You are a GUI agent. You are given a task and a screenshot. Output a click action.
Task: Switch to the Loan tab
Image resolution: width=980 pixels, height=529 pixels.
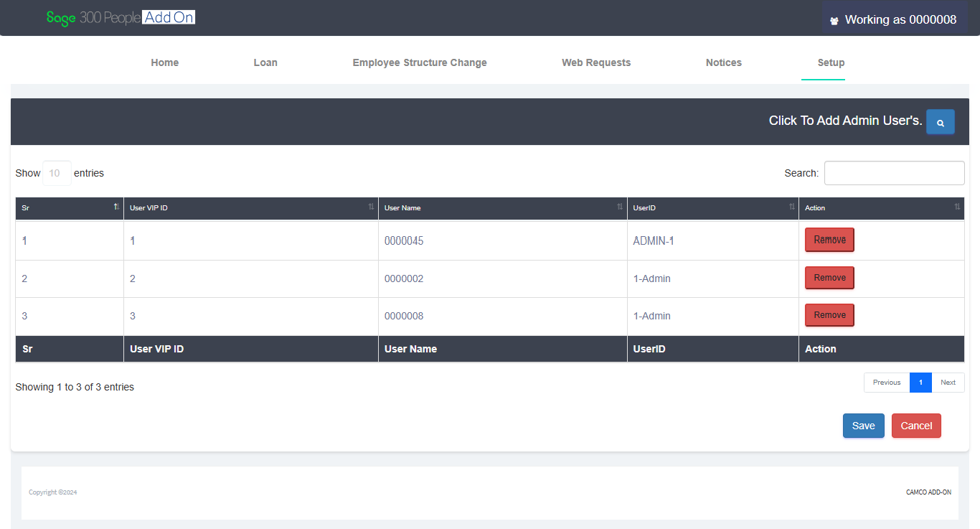point(265,62)
